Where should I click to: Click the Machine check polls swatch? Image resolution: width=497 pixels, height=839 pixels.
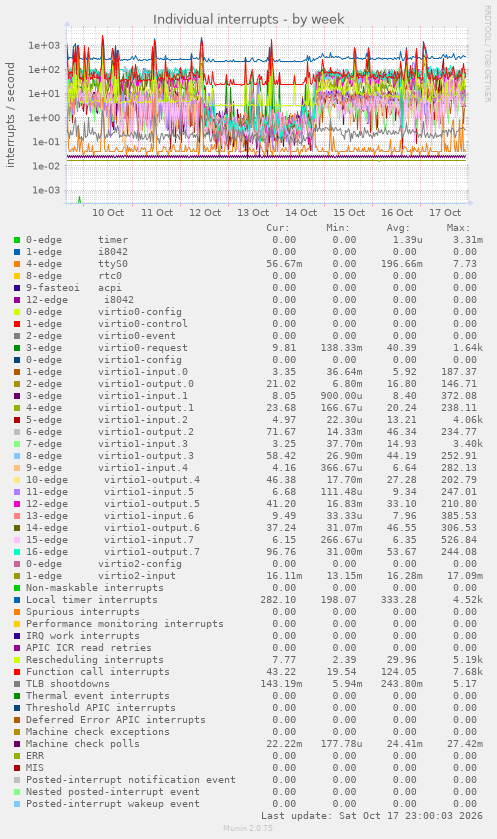pos(17,744)
